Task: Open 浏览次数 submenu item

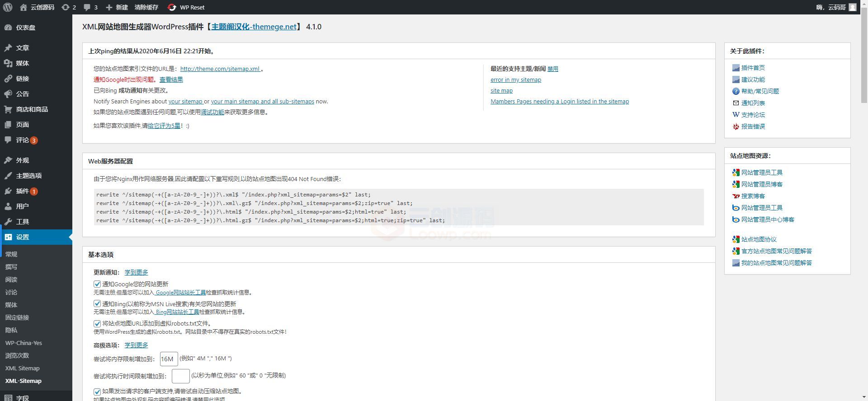Action: [17, 355]
